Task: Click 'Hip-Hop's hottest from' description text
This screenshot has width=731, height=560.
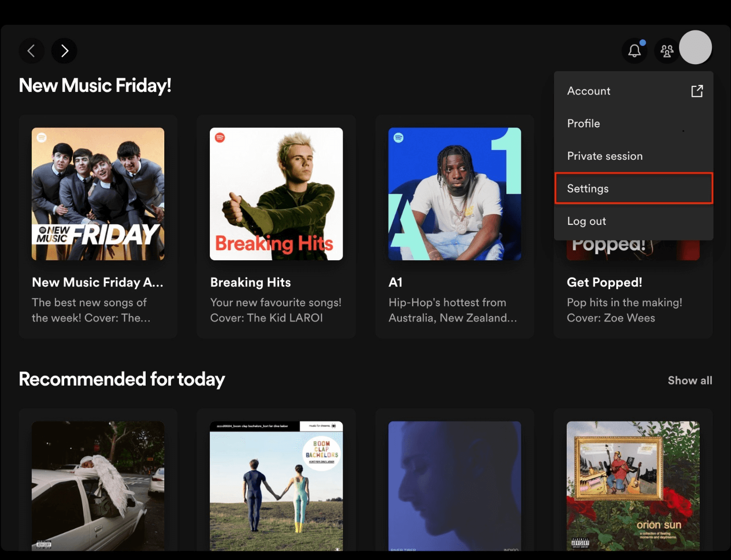Action: pos(447,302)
